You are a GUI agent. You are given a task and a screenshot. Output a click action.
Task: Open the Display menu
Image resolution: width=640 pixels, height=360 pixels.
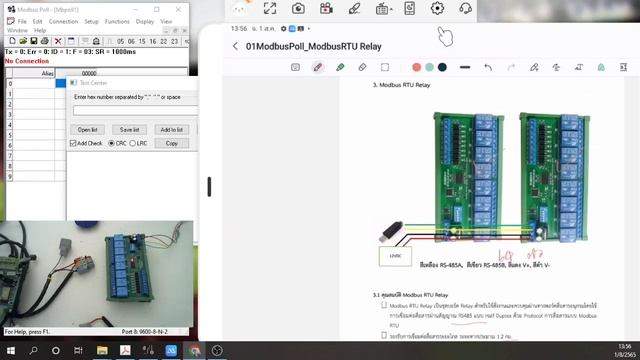145,21
